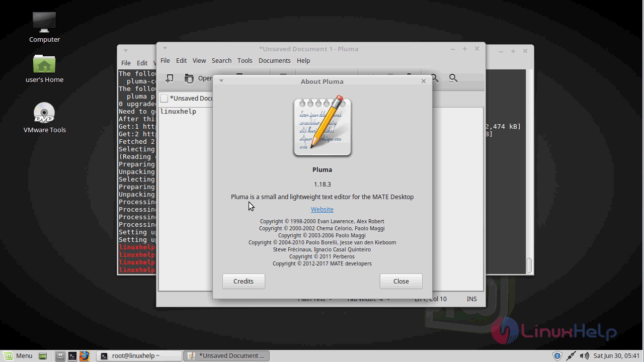Click the volume speaker tray icon
This screenshot has width=644, height=362.
(x=585, y=356)
